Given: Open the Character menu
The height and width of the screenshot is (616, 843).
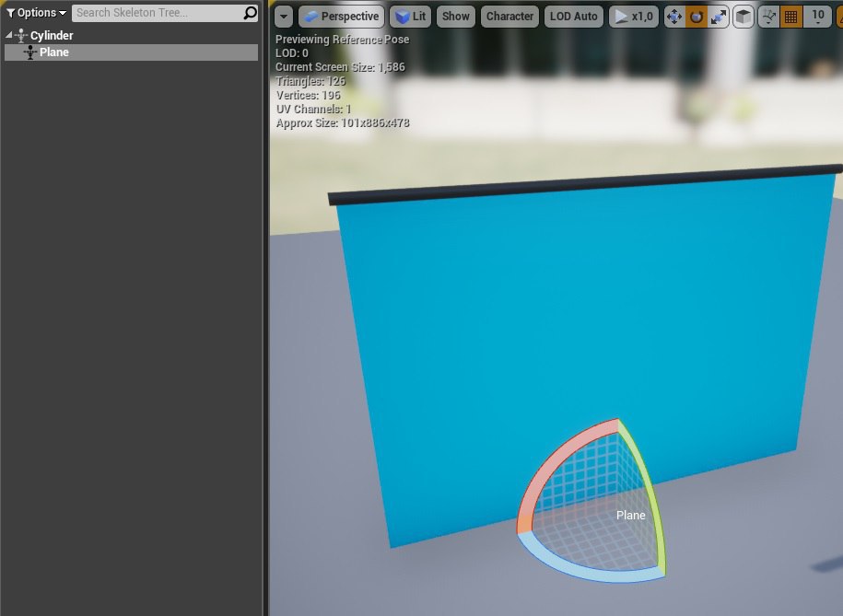Looking at the screenshot, I should point(509,17).
